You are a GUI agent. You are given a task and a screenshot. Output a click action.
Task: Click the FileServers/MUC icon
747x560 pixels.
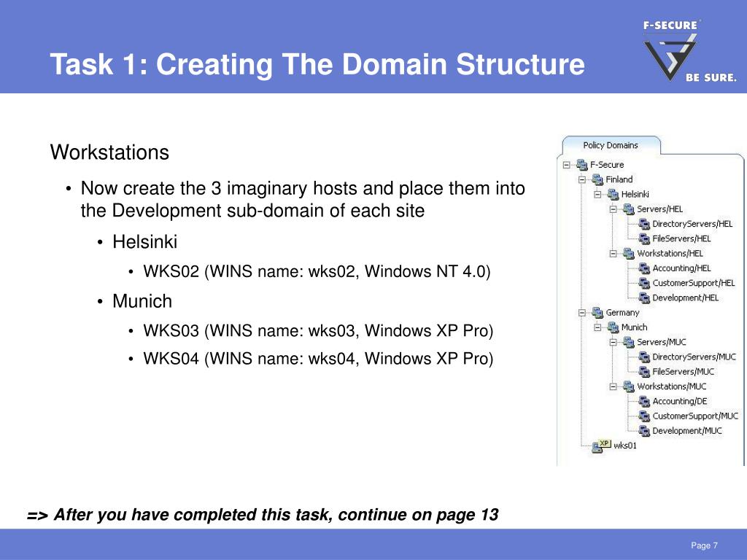tap(644, 372)
